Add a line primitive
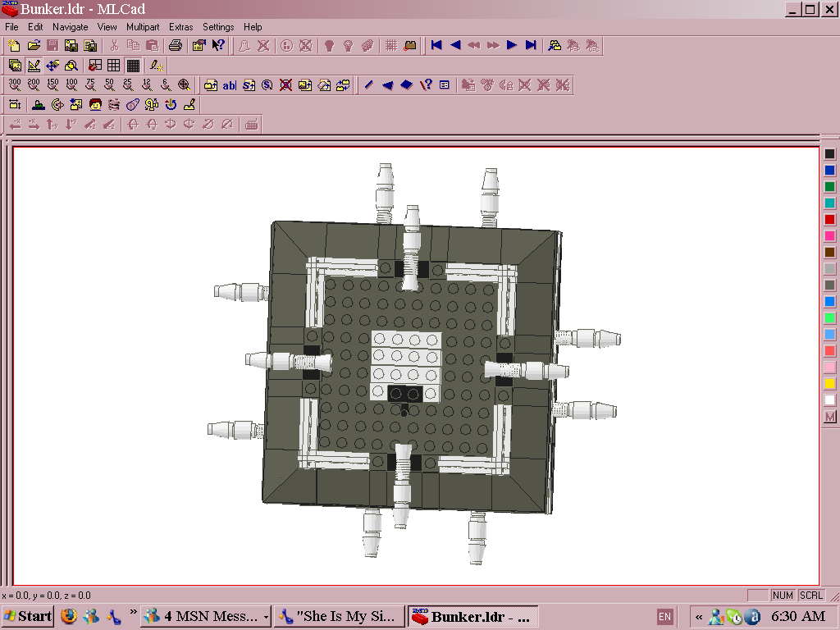 pyautogui.click(x=368, y=84)
